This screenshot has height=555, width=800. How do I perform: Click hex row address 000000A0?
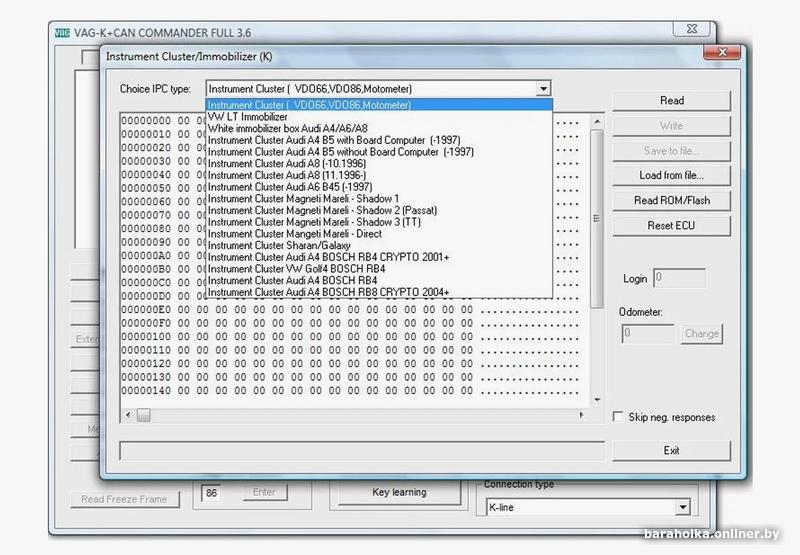(x=146, y=256)
